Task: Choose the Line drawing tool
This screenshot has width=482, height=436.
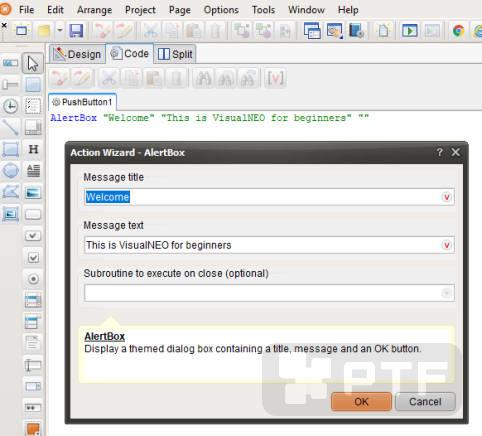Action: point(11,128)
